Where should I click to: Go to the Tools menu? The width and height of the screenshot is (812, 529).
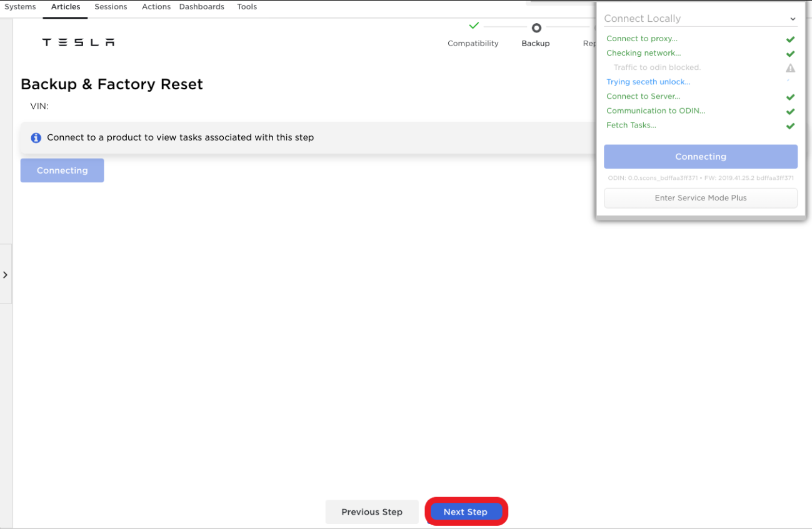(247, 7)
